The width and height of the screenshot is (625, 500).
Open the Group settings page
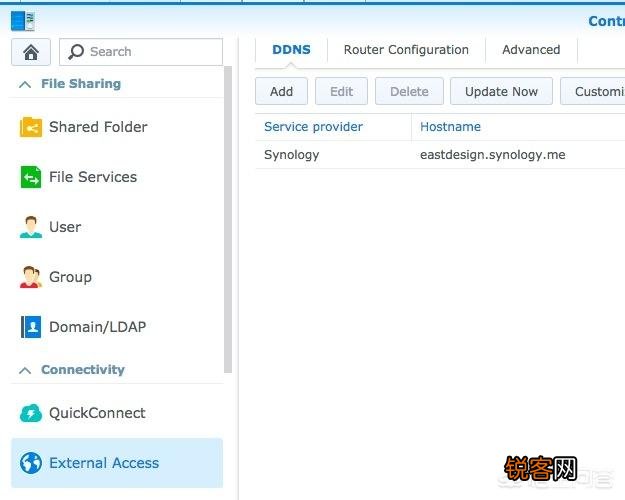click(117, 277)
